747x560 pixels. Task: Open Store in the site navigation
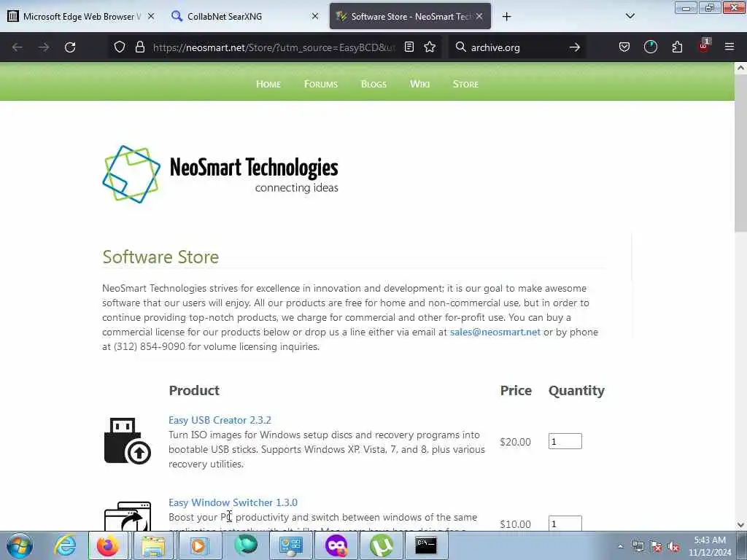[x=465, y=85]
